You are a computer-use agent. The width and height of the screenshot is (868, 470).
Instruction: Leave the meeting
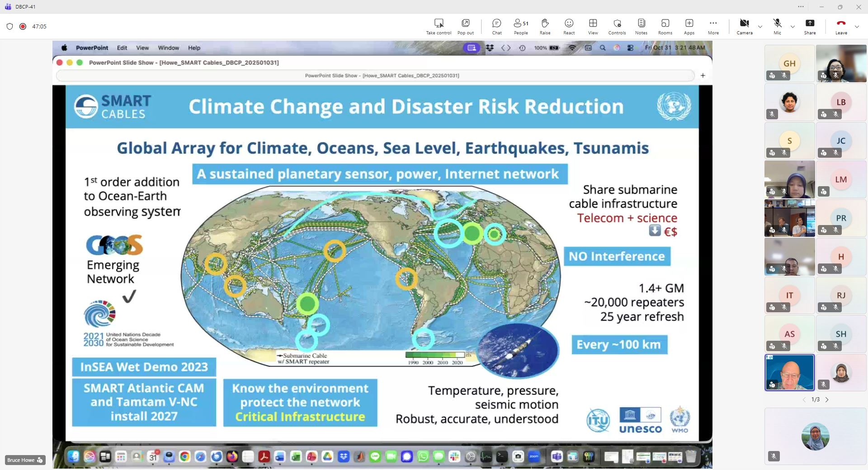[841, 26]
